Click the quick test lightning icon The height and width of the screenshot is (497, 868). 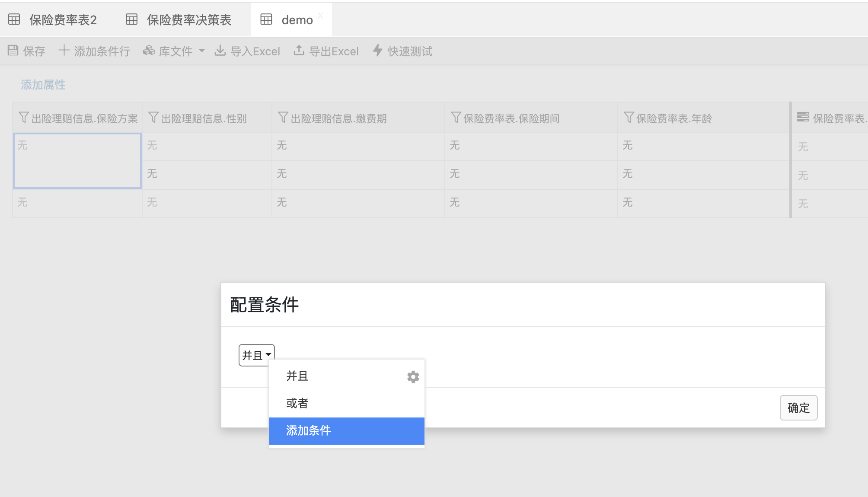[378, 51]
